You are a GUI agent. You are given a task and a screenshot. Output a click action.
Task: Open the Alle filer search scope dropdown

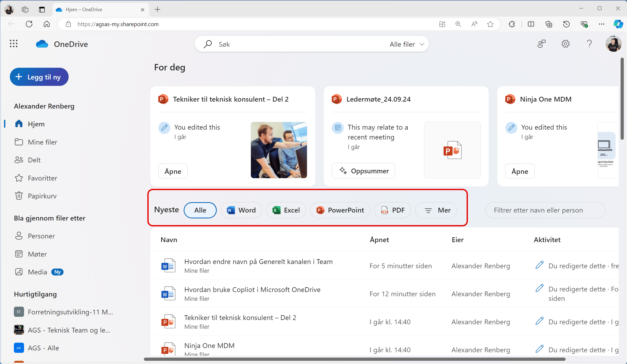click(x=407, y=44)
